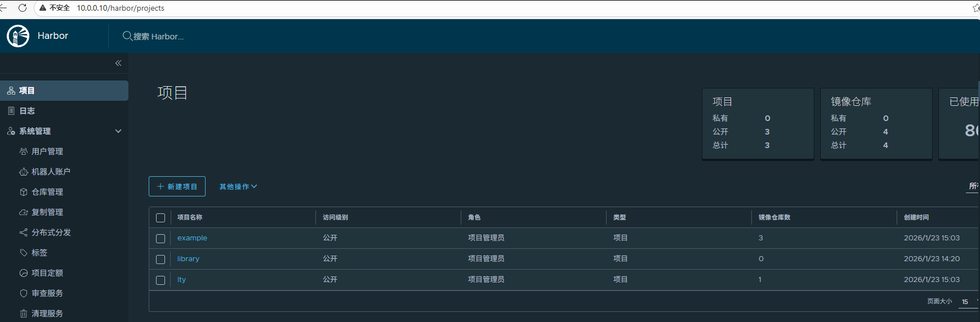
Task: Click the 新建项目 button
Action: point(177,186)
